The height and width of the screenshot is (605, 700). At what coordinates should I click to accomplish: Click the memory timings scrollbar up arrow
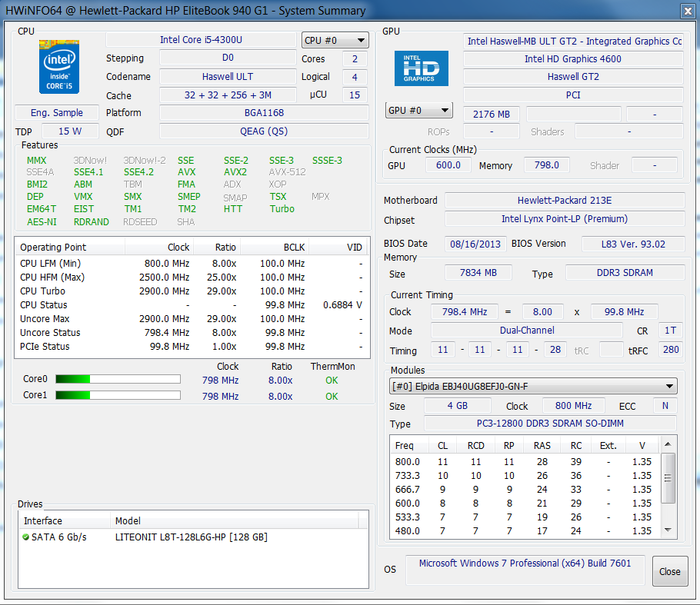tap(668, 444)
